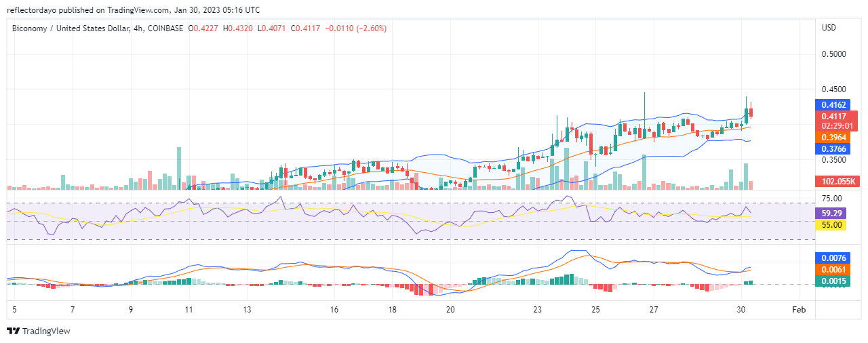
Task: Click date label 7 on time axis
Action: (x=73, y=308)
